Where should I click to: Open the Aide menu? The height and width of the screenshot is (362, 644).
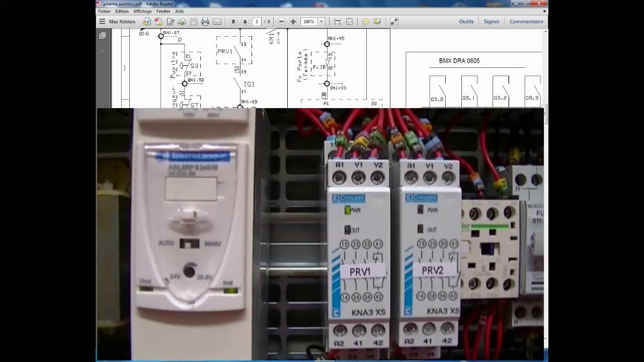pyautogui.click(x=179, y=11)
